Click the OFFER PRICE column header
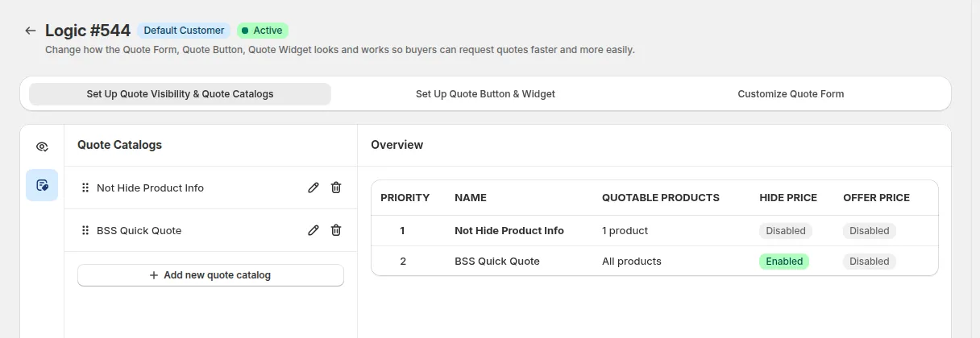This screenshot has width=980, height=338. point(876,198)
